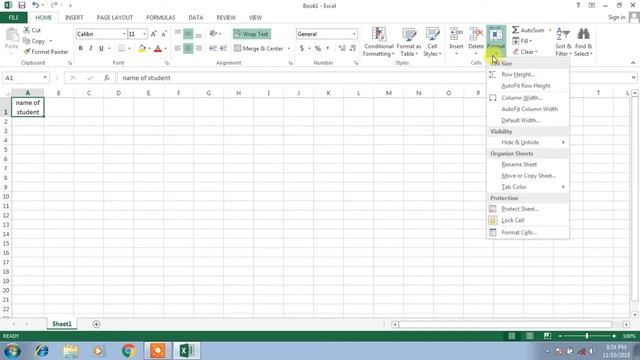Select Rename Sheet

tap(527, 164)
